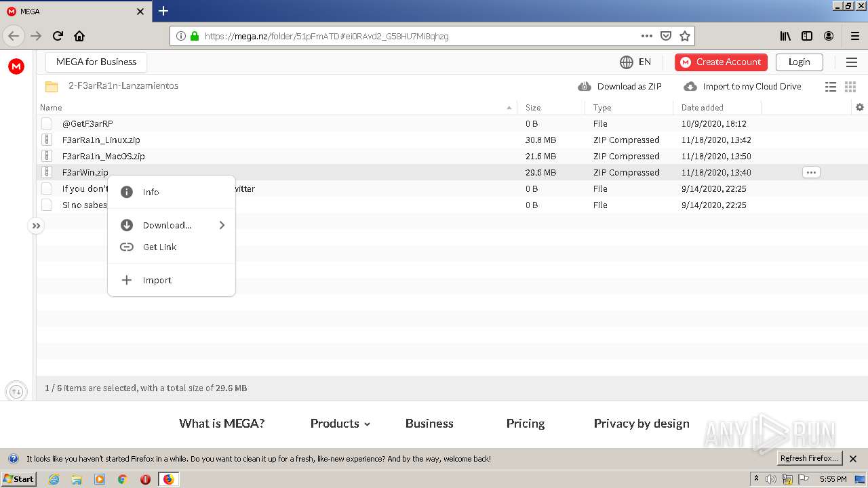Click the Login button
Viewport: 868px width, 488px height.
799,62
